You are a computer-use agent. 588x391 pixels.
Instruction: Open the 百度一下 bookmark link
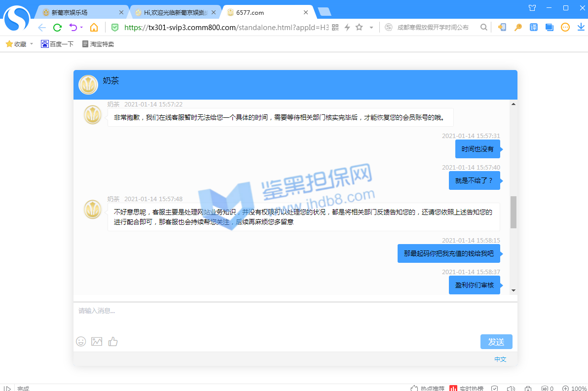click(x=57, y=44)
